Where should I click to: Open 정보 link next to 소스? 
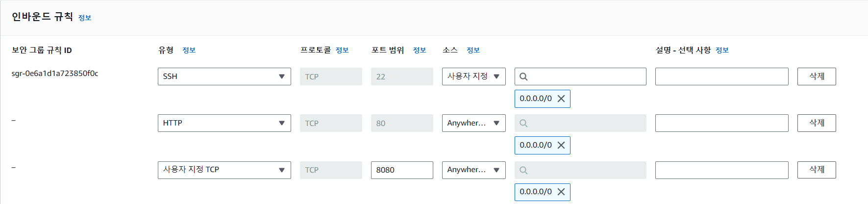[x=473, y=50]
